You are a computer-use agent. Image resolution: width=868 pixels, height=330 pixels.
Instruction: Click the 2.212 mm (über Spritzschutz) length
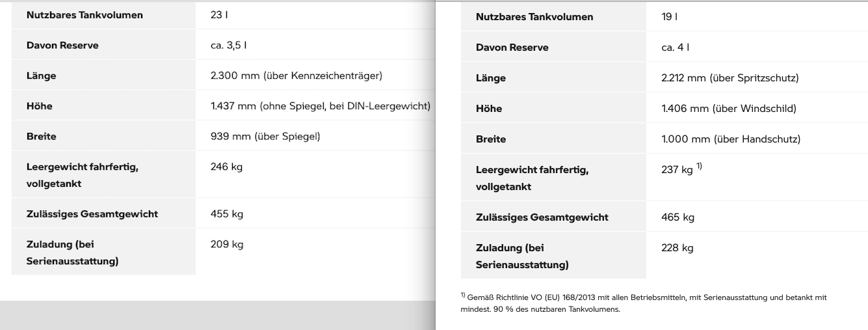tap(730, 78)
